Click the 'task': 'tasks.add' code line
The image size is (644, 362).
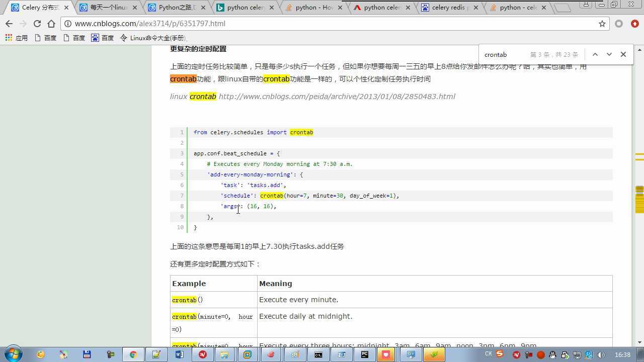pos(253,185)
